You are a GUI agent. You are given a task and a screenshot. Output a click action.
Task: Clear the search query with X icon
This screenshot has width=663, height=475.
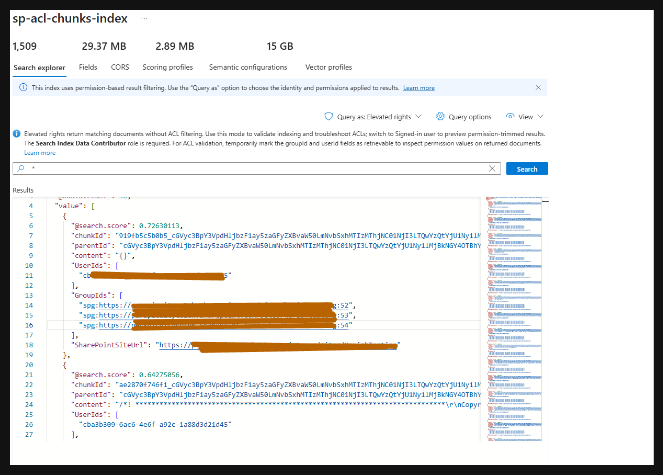492,168
